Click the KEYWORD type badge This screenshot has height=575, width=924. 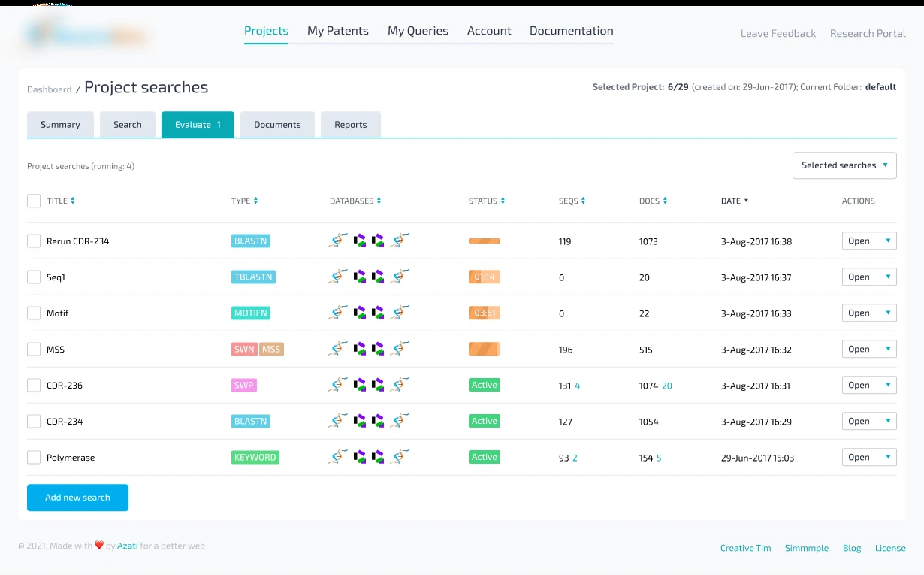pos(255,458)
